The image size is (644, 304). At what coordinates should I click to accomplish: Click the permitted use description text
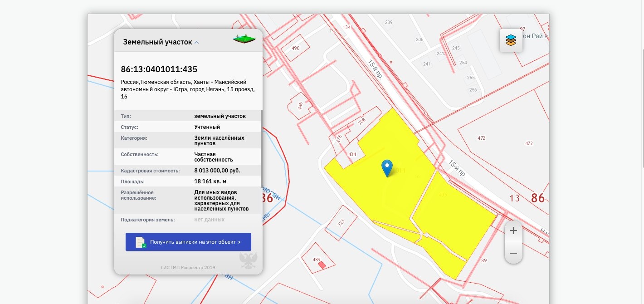pos(221,201)
